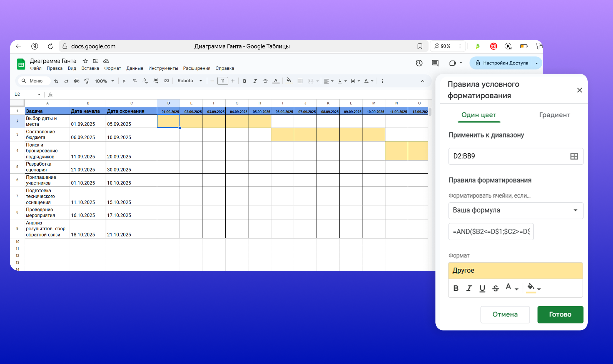Switch to the Градиент tab
Screen dimensions: 613x364
[x=554, y=115]
